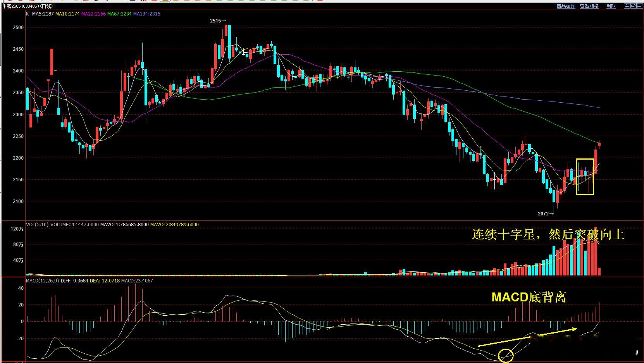The image size is (644, 363).
Task: Click the chart title 甲醇2605 (030405)<日线>
Action: 28,6
